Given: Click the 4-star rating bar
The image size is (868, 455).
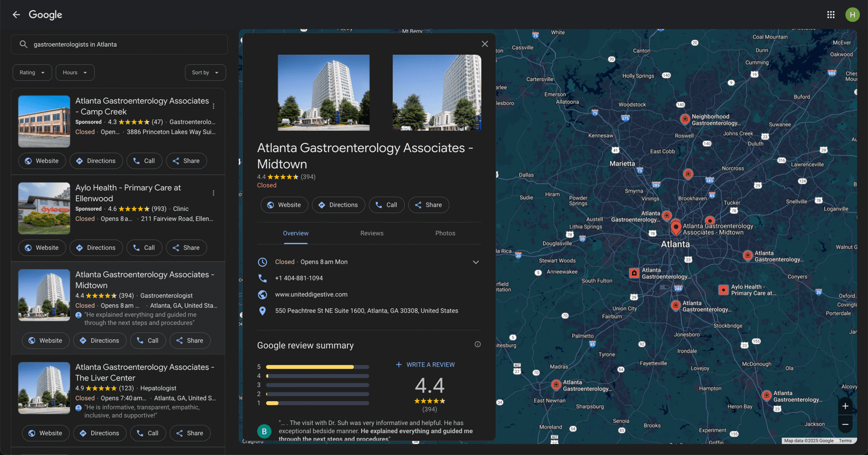Looking at the screenshot, I should pos(317,376).
